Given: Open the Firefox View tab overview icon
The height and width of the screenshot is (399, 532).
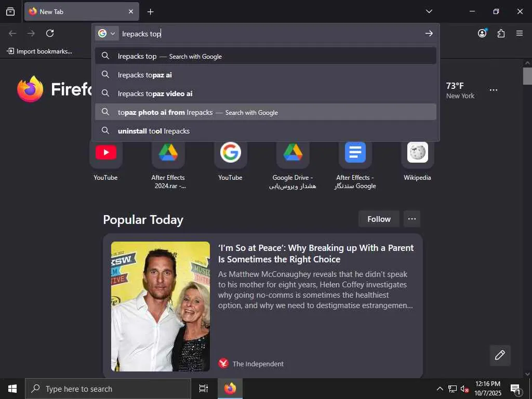Looking at the screenshot, I should click(x=10, y=11).
